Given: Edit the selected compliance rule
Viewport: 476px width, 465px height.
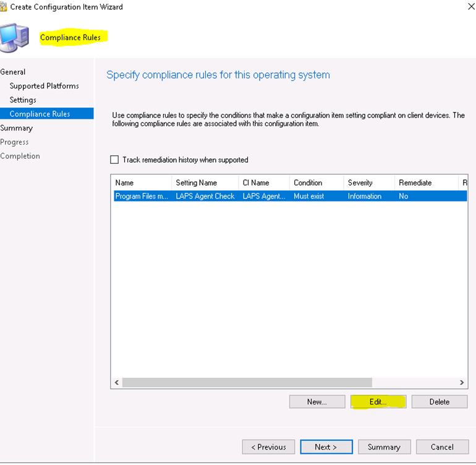Looking at the screenshot, I should [x=378, y=402].
